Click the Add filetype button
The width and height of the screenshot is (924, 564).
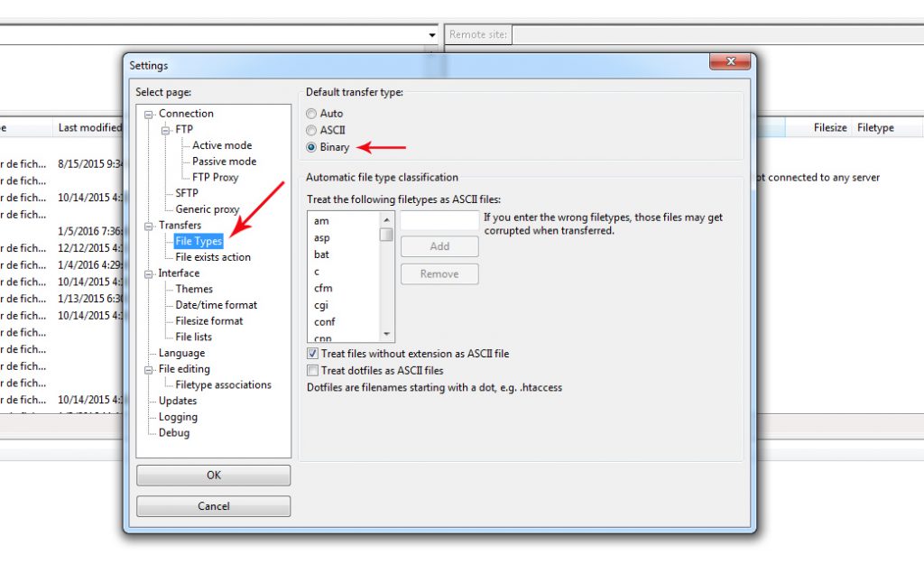coord(439,246)
